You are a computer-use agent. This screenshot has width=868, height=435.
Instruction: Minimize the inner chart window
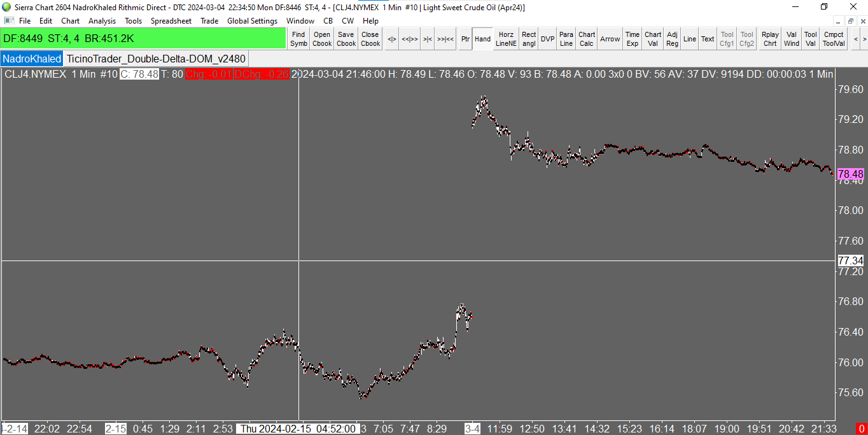[839, 21]
